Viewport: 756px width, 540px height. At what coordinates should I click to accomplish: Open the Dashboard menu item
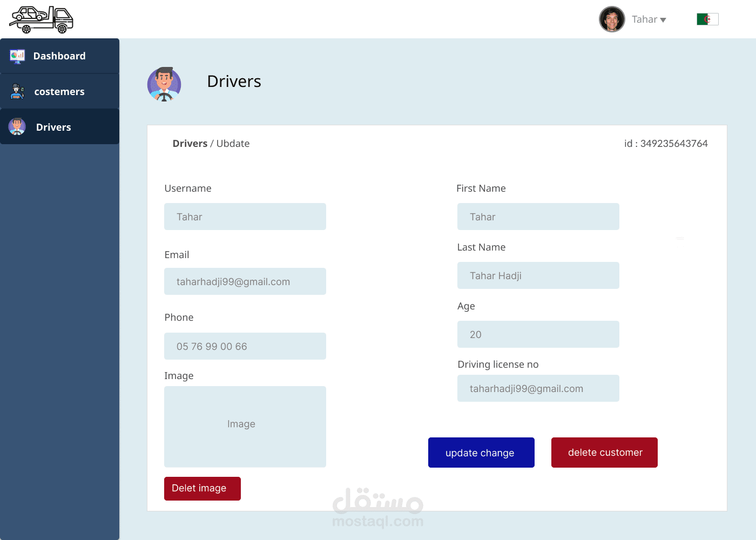pos(59,56)
